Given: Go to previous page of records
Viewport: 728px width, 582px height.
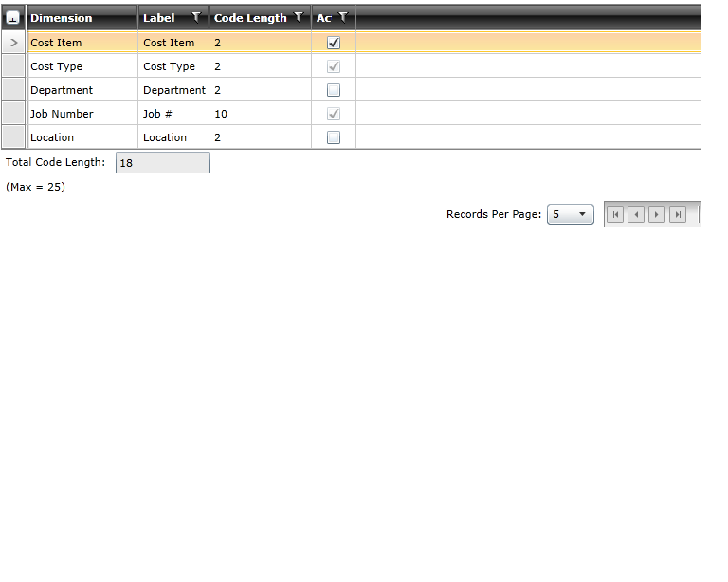Looking at the screenshot, I should (x=636, y=214).
